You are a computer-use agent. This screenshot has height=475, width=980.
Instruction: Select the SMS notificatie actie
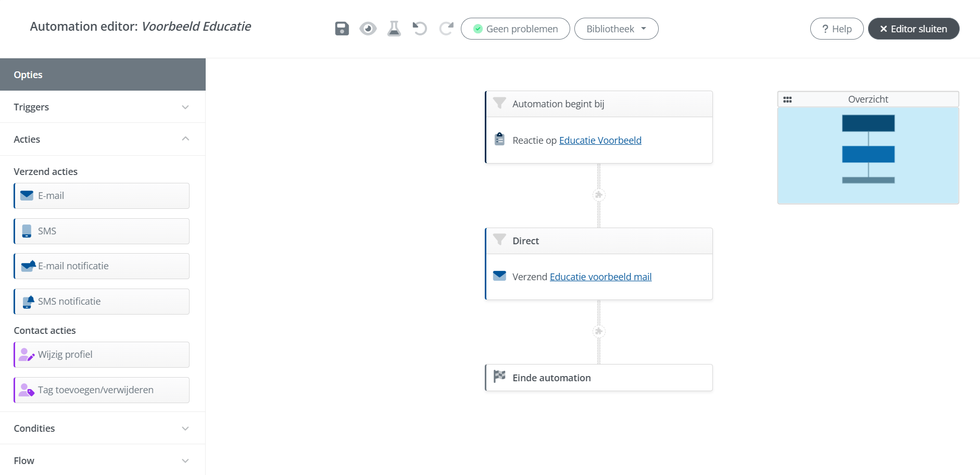coord(101,301)
